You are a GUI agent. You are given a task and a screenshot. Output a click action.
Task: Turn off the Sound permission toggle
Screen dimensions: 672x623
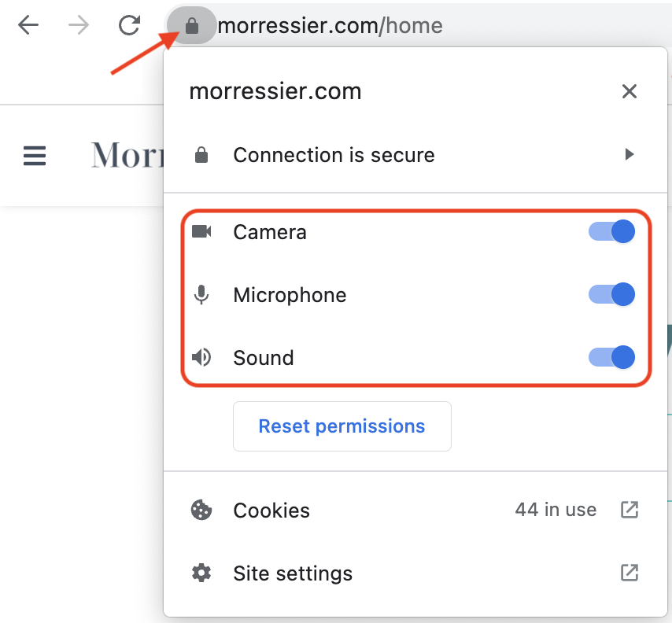click(611, 357)
